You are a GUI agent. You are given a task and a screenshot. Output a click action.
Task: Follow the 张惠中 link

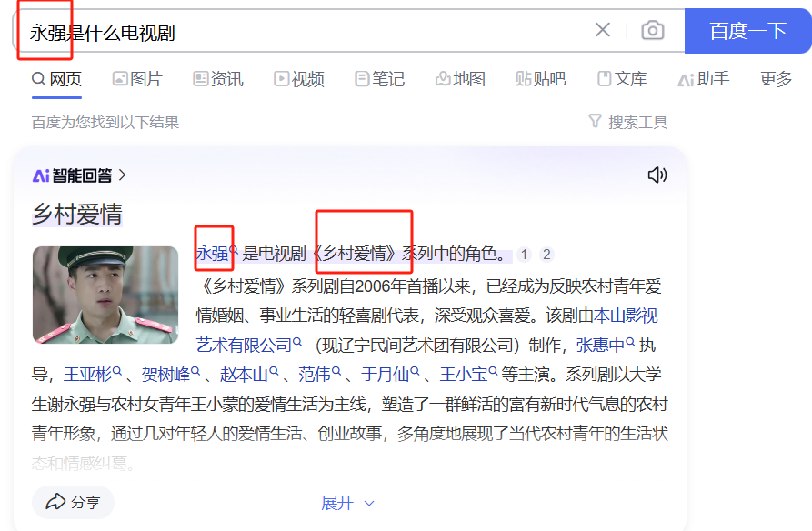[605, 345]
